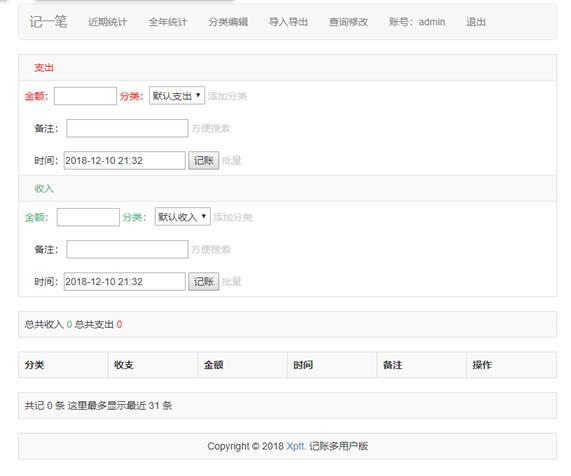Open the 查询修改 page
571x476 pixels.
348,22
